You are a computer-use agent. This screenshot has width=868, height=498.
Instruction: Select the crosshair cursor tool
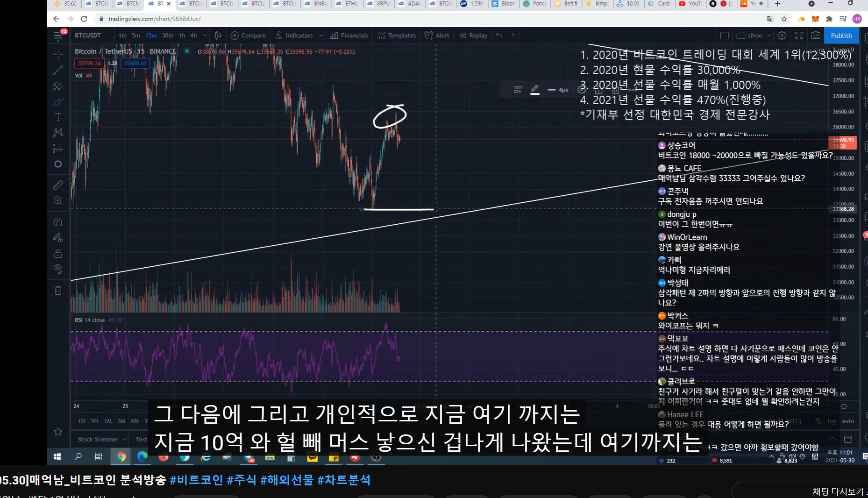click(58, 55)
